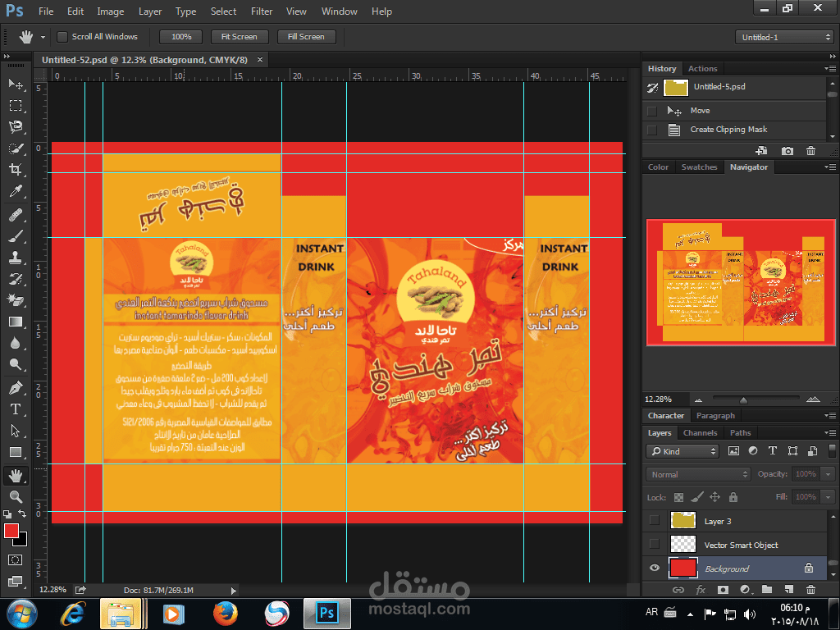Select the Blur tool
The width and height of the screenshot is (840, 630).
click(x=16, y=344)
